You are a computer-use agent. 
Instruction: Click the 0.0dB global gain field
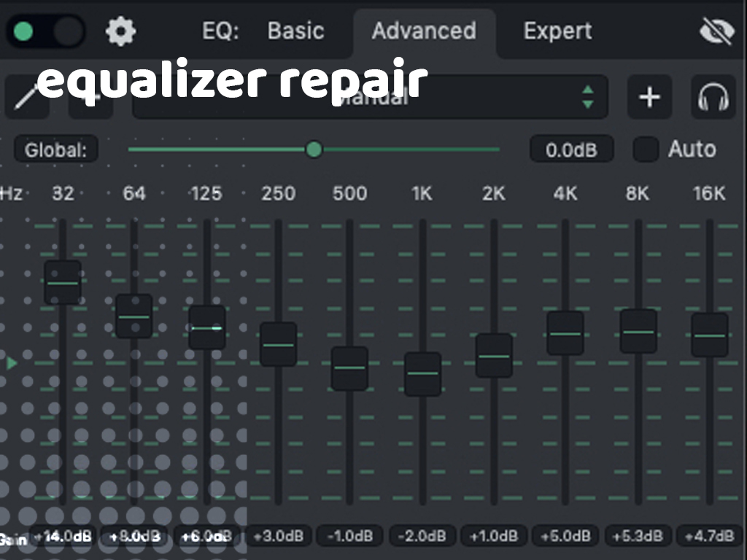point(571,150)
